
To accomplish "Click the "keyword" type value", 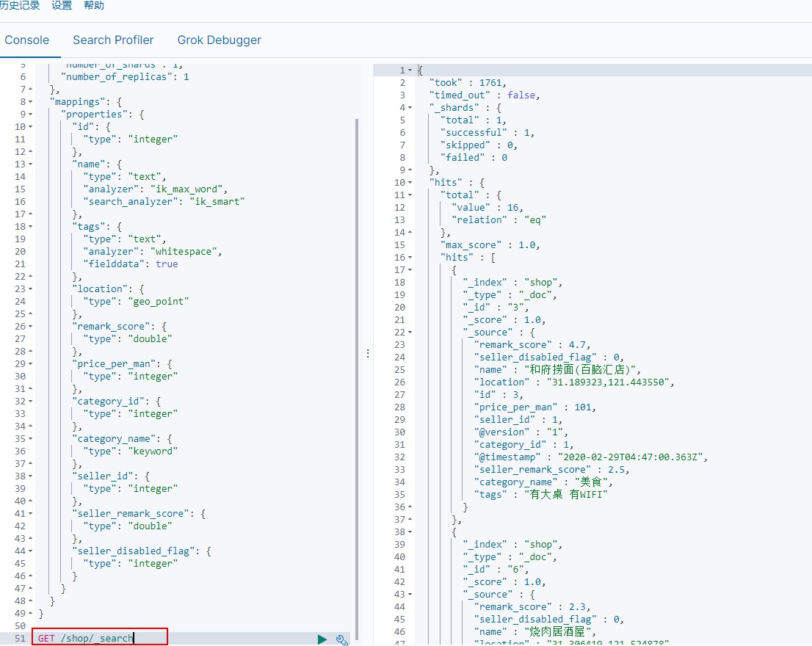I will point(153,451).
